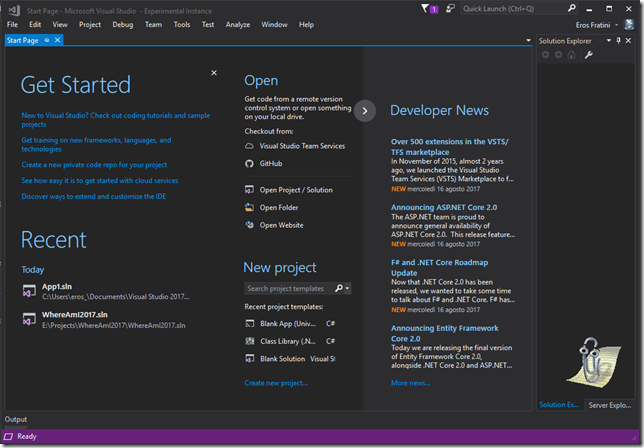The image size is (644, 448).
Task: Click Create a new private code repo link
Action: (x=94, y=165)
